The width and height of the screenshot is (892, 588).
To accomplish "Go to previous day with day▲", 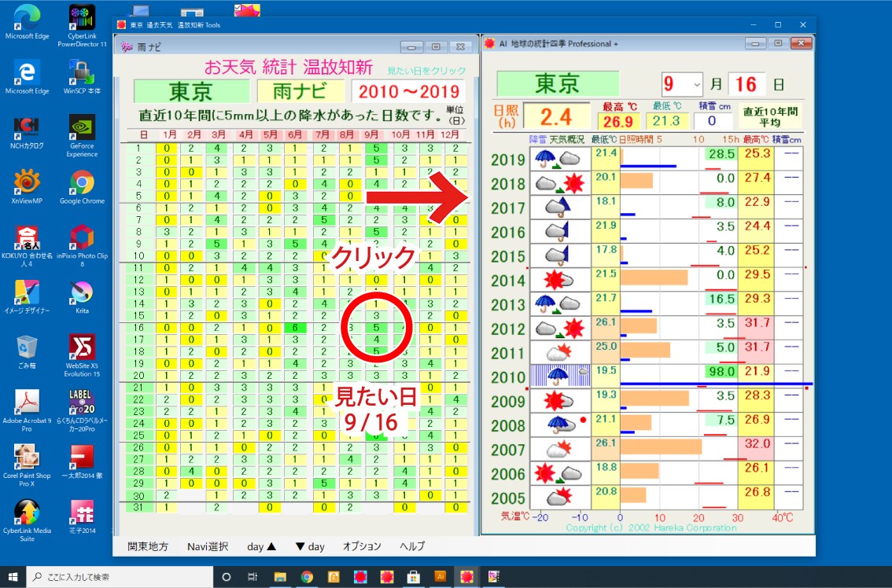I will pos(262,546).
